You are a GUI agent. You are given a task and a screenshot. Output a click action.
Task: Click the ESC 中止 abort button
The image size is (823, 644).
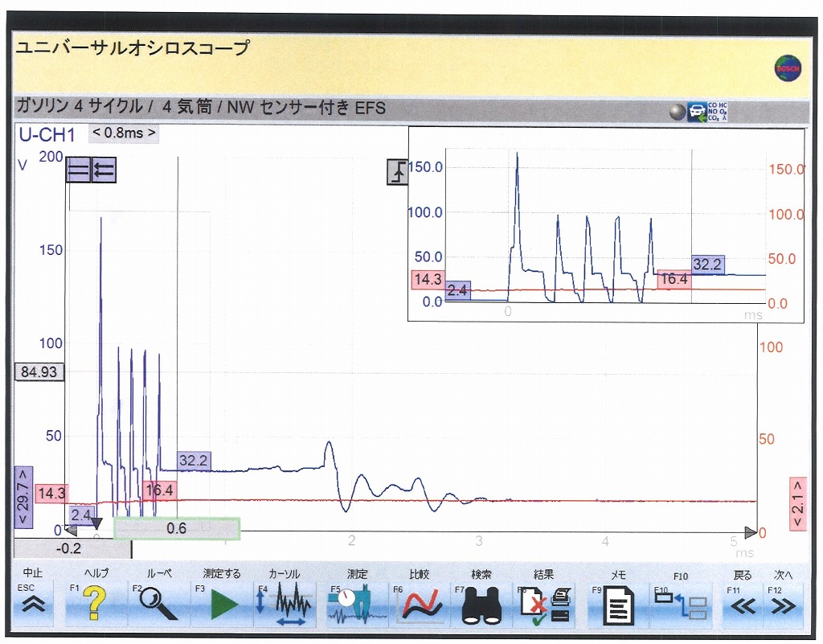[x=35, y=604]
